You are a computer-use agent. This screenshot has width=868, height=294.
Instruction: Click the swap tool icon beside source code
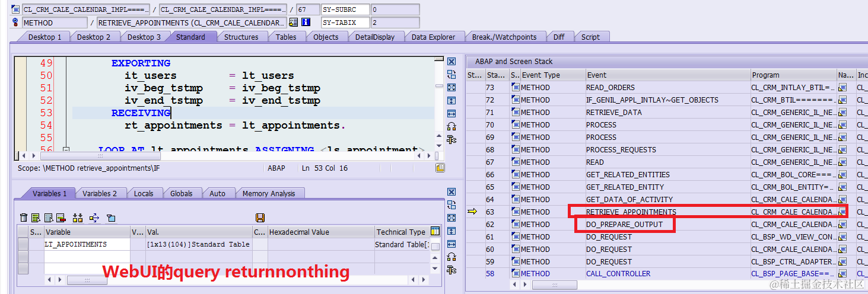tap(452, 75)
